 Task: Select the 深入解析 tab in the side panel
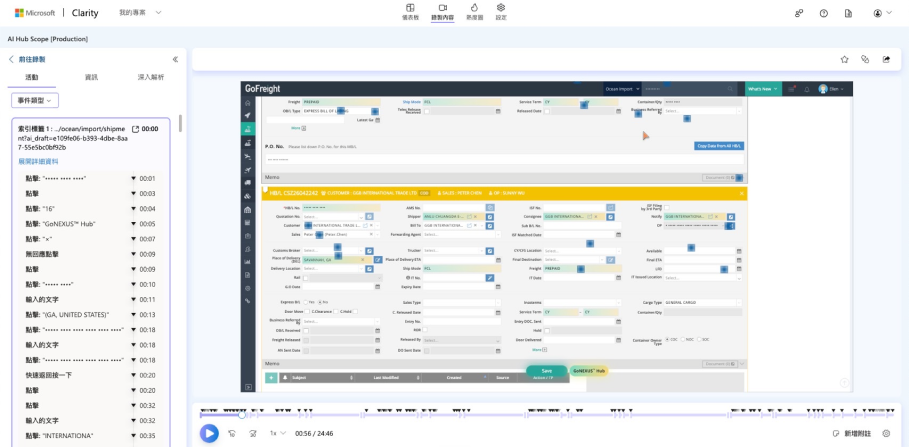coord(151,77)
